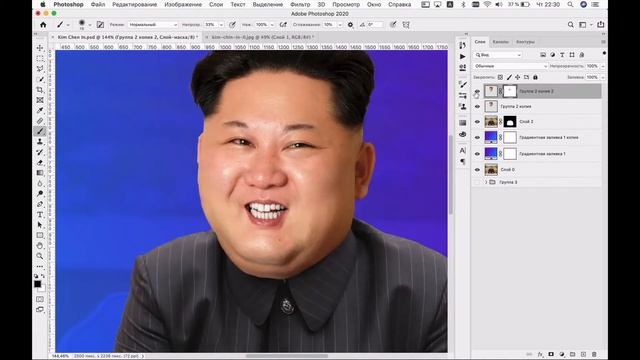Image resolution: width=640 pixels, height=360 pixels.
Task: Open the flow percentage dropdown
Action: point(272,24)
